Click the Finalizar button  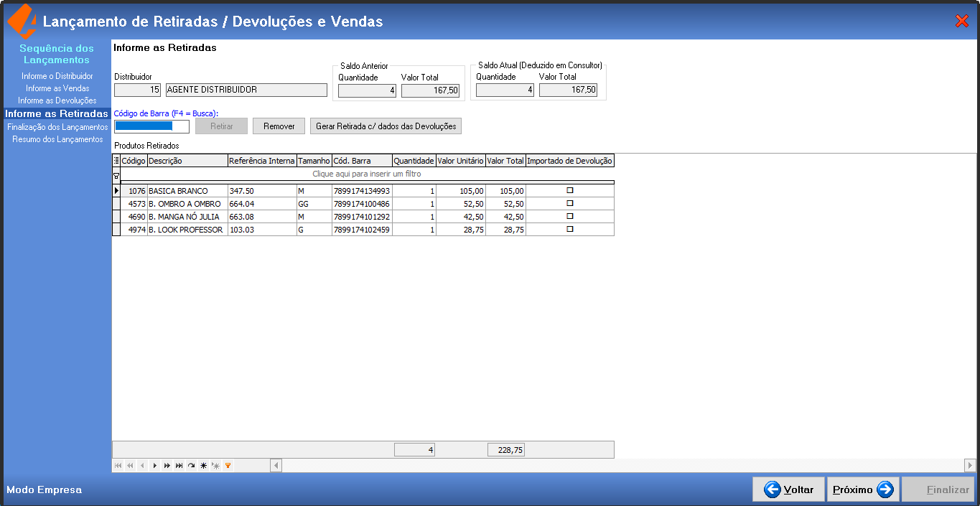[x=938, y=489]
